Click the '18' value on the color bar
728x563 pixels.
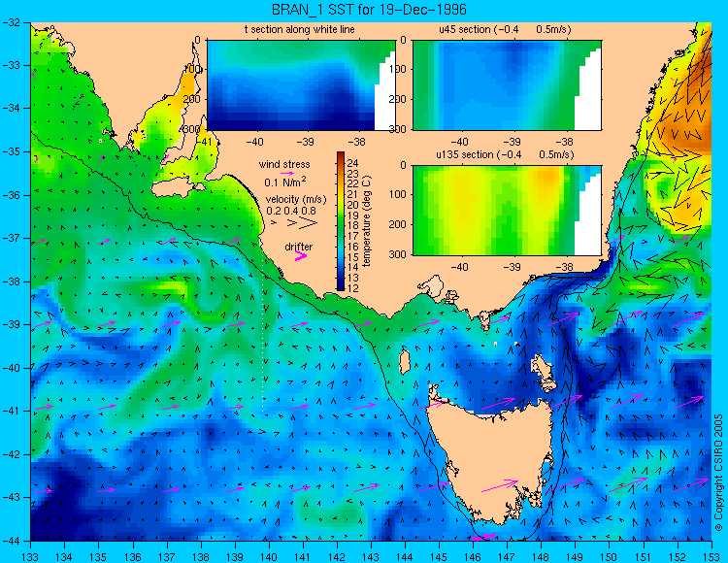353,225
